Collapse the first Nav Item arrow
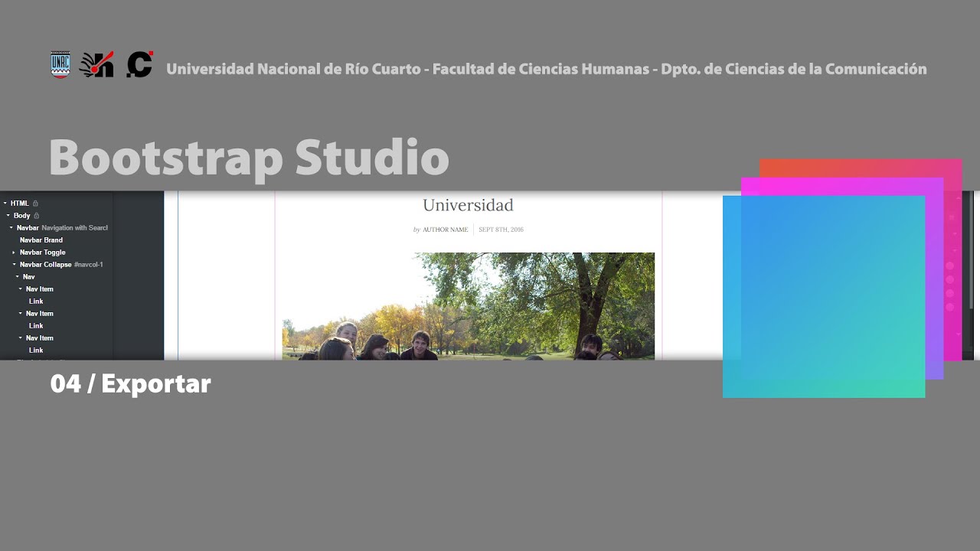 click(20, 289)
